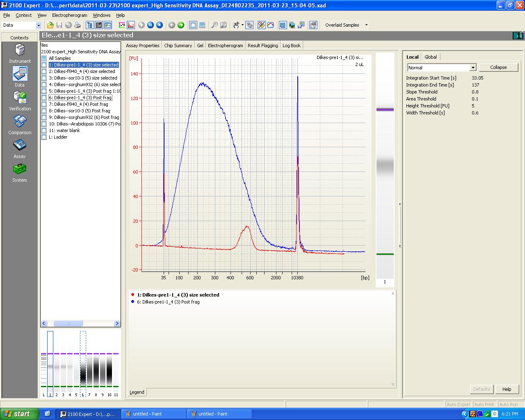Check the 11: water blank checkbox
Image resolution: width=525 pixels, height=420 pixels.
tap(44, 130)
